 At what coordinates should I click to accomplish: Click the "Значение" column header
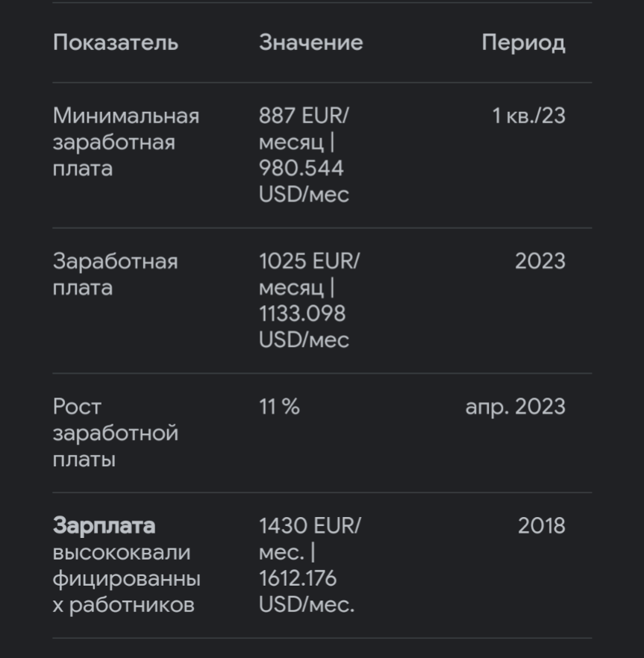coord(310,43)
